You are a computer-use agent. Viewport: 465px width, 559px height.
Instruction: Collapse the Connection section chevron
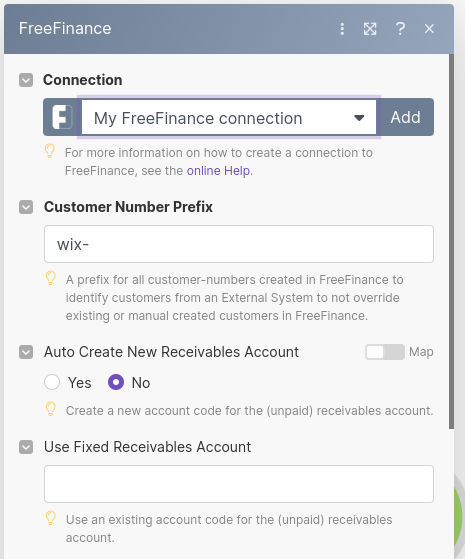point(26,80)
